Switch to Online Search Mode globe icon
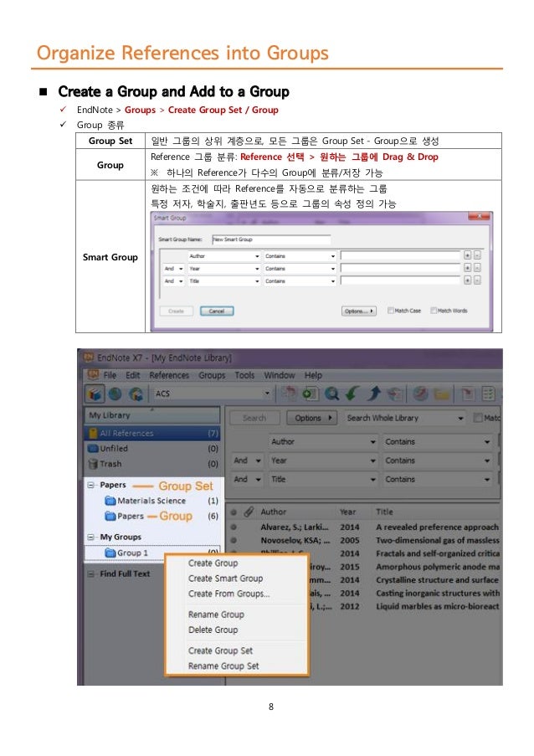 point(115,394)
